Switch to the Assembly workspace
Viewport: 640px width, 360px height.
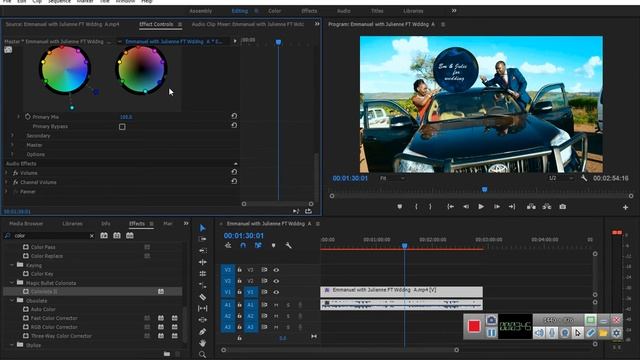[x=200, y=11]
